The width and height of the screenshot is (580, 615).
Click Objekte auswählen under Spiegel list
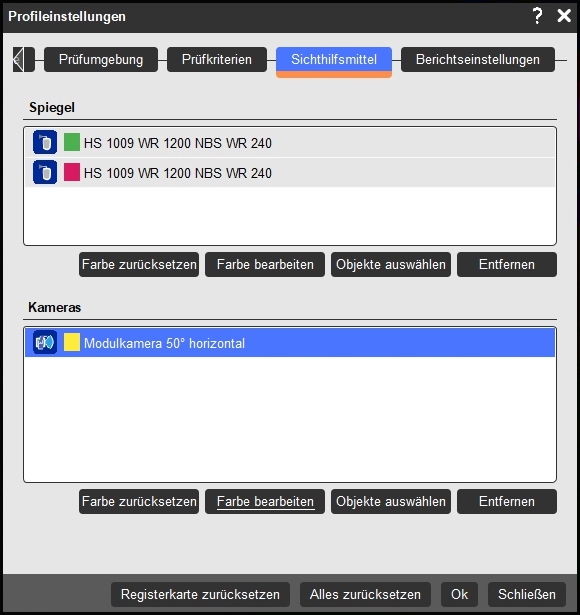(391, 264)
